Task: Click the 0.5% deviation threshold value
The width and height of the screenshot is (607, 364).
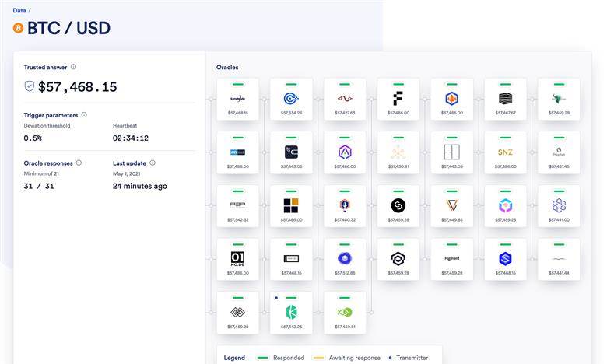Action: point(33,138)
